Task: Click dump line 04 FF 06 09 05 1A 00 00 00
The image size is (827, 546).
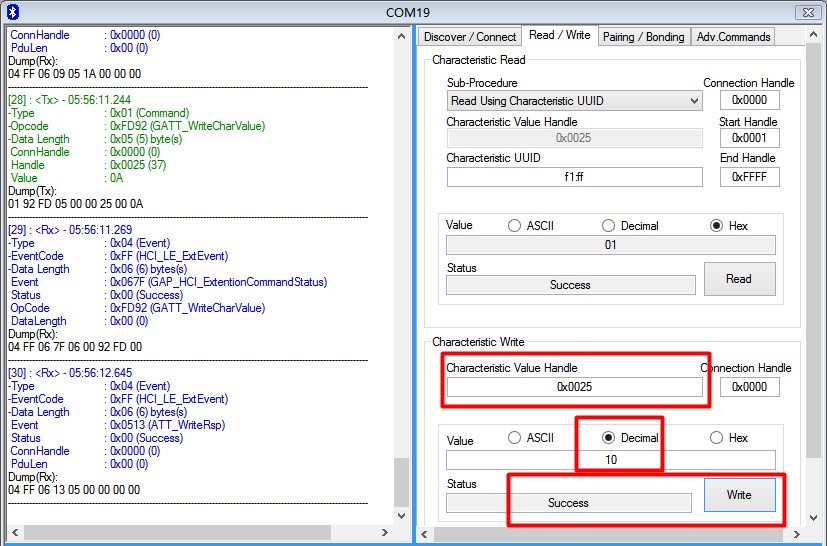Action: 74,73
